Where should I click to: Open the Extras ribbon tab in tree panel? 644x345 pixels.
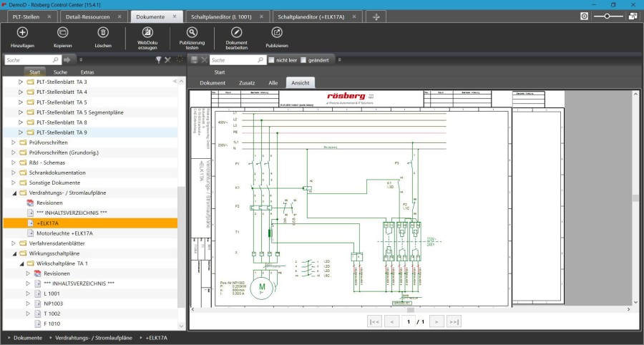[x=87, y=72]
